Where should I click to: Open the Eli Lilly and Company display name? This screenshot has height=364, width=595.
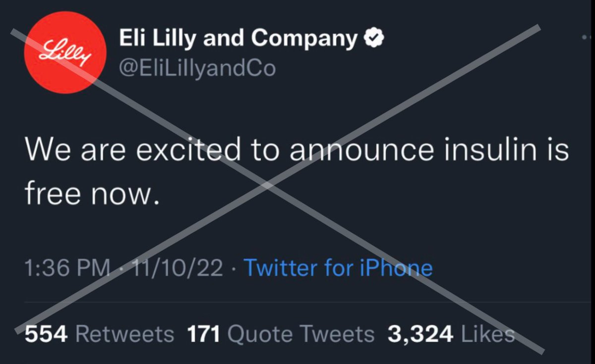coord(238,40)
